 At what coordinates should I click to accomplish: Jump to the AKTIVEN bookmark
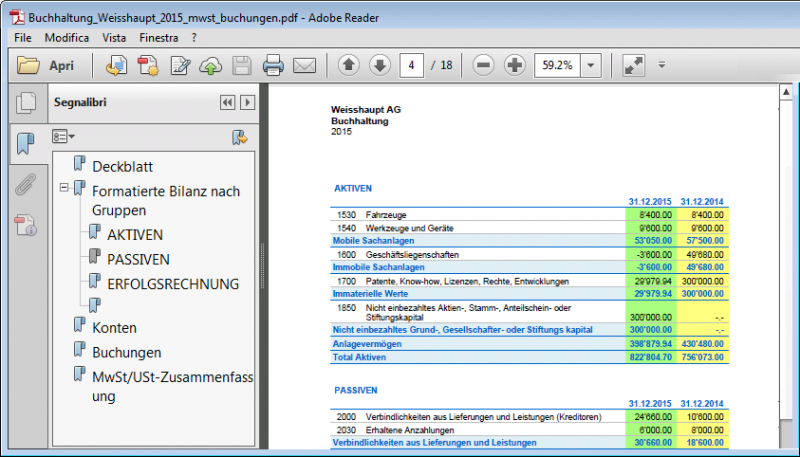135,235
